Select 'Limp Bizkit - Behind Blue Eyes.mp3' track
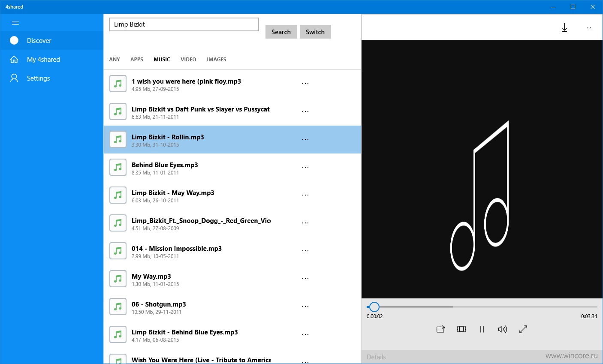The image size is (603, 364). click(x=232, y=334)
